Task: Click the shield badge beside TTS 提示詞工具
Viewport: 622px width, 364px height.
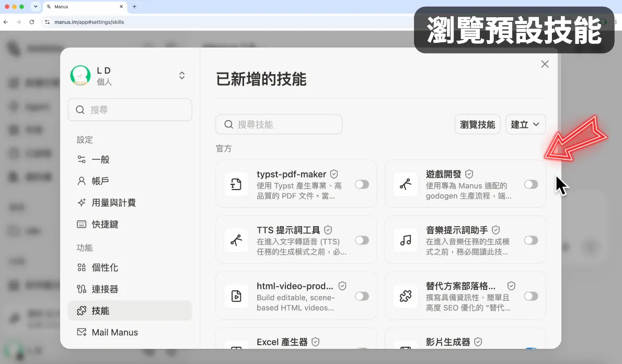Action: (328, 230)
